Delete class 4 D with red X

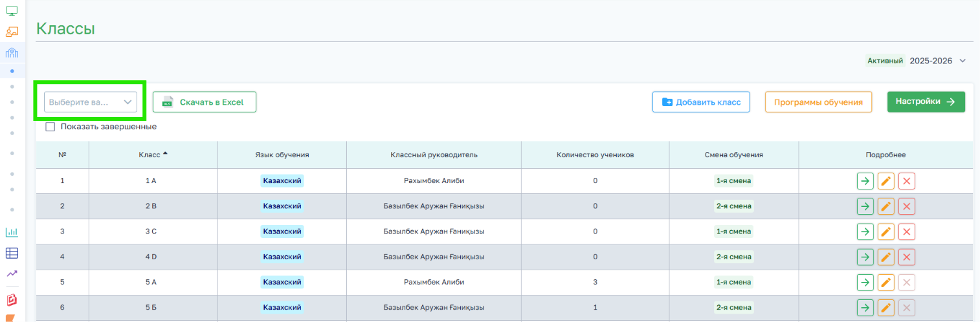[x=907, y=257]
